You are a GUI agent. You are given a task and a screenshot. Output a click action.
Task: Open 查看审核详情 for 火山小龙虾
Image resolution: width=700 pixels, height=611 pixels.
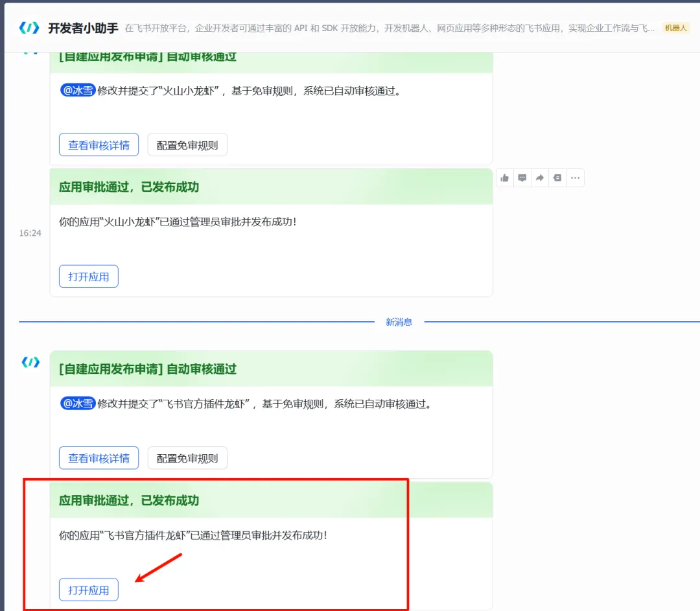tap(99, 145)
